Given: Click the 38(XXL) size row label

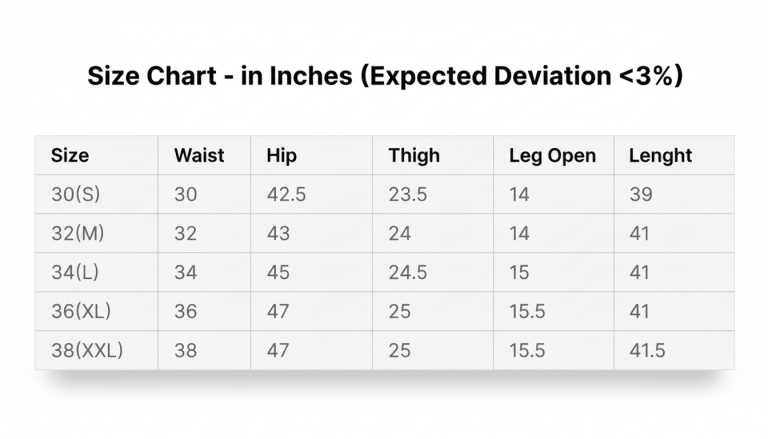Looking at the screenshot, I should point(87,350).
